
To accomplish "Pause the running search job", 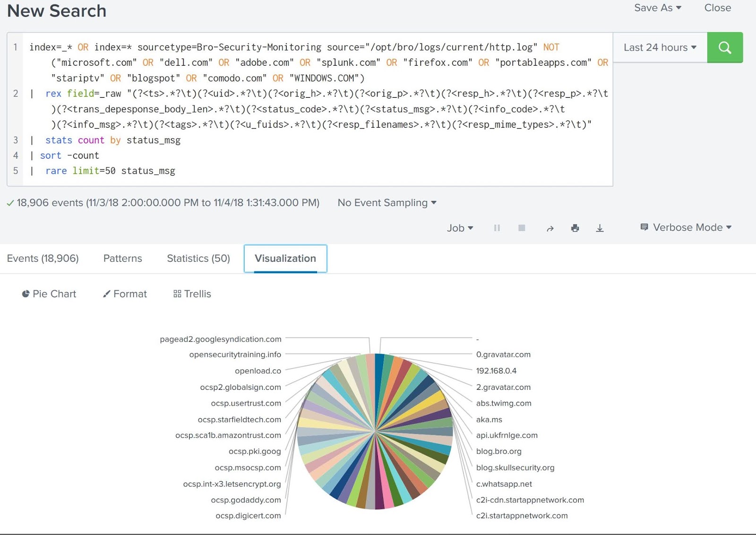I will tap(497, 228).
